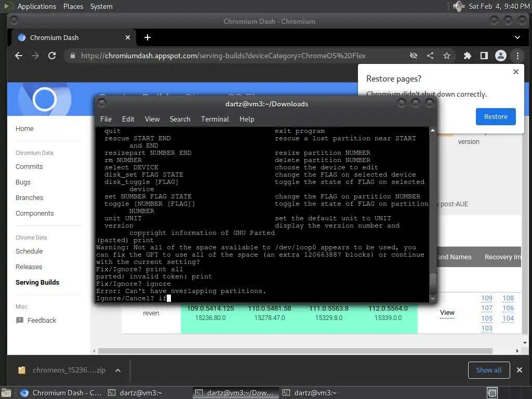Viewport: 532px width, 399px height.
Task: Bookmark this page with the star icon
Action: 447,56
